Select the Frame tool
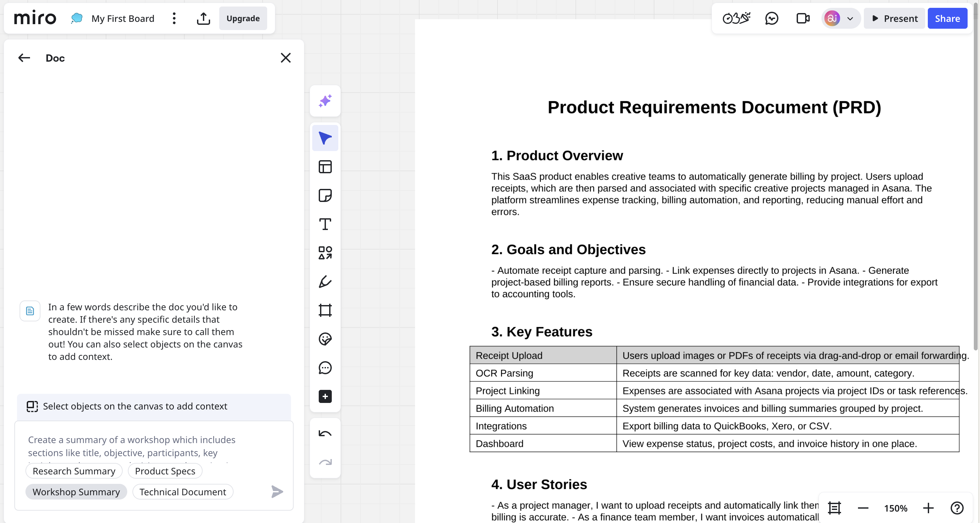Screen dimensions: 980x523 point(325,310)
